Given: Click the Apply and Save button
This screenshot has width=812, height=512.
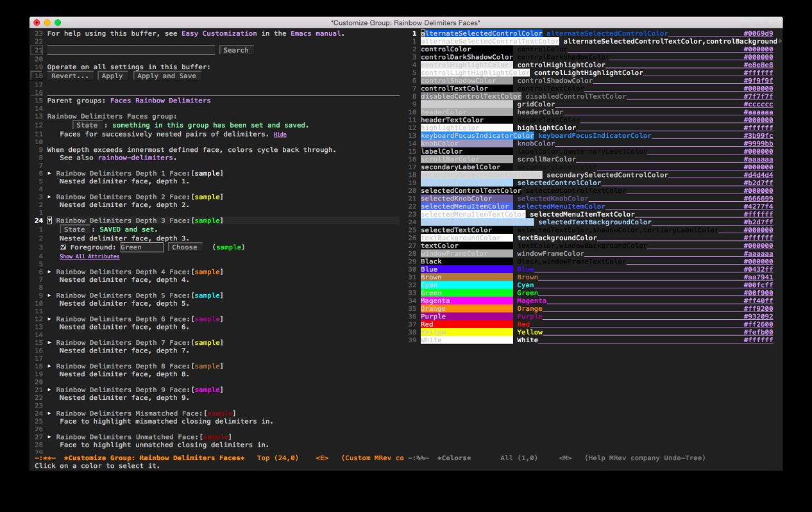Looking at the screenshot, I should click(x=167, y=76).
